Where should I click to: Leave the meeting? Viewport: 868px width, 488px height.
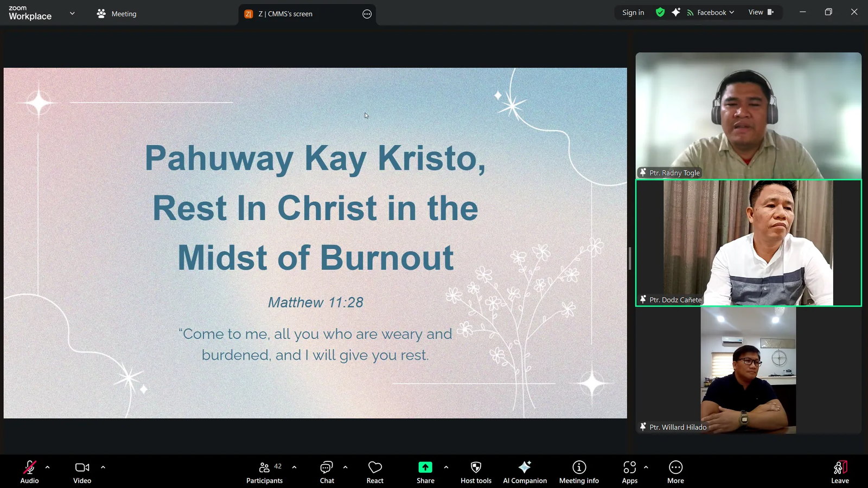point(840,472)
